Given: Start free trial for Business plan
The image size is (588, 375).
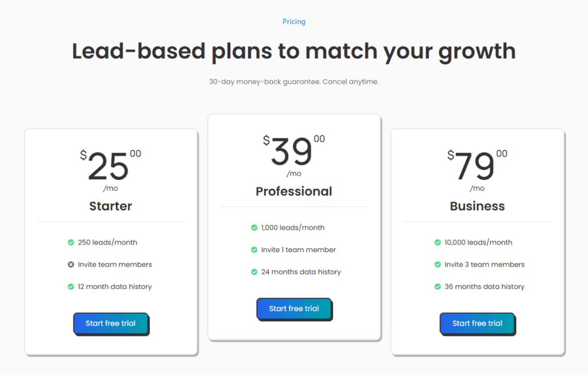Looking at the screenshot, I should click(477, 323).
